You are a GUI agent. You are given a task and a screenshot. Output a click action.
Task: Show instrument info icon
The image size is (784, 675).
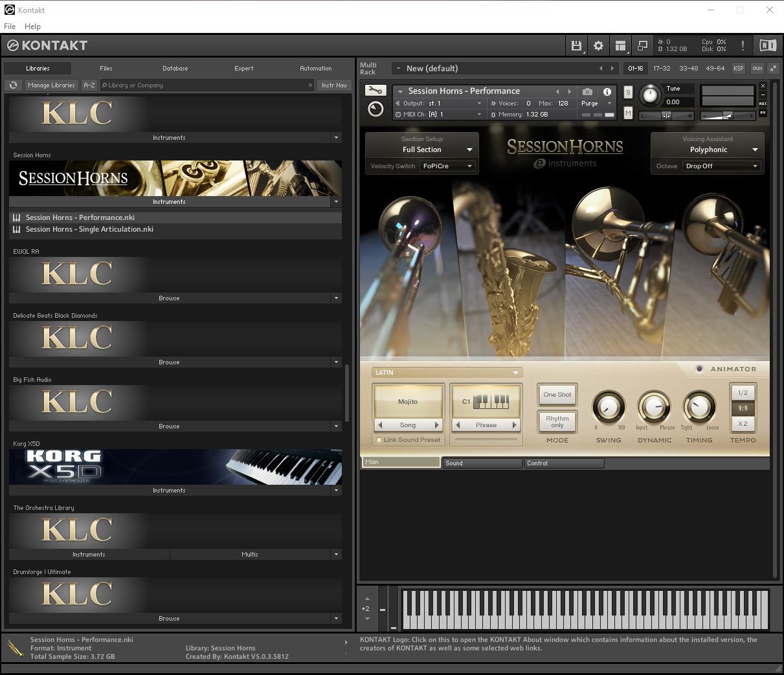point(607,92)
